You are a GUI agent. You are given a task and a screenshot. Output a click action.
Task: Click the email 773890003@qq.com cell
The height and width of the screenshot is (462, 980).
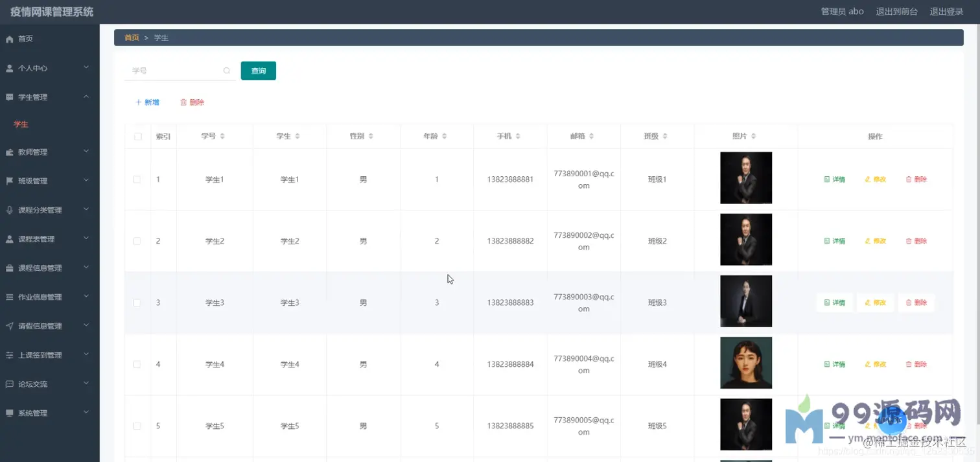coord(584,303)
